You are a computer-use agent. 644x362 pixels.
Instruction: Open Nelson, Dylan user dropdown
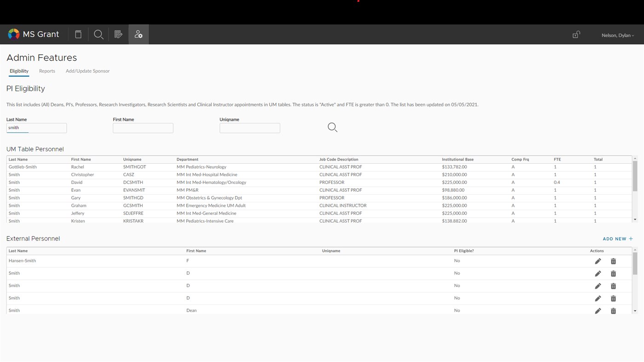point(618,35)
